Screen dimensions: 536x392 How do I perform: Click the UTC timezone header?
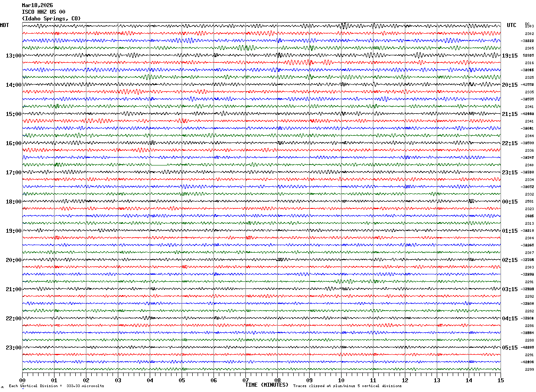[512, 25]
